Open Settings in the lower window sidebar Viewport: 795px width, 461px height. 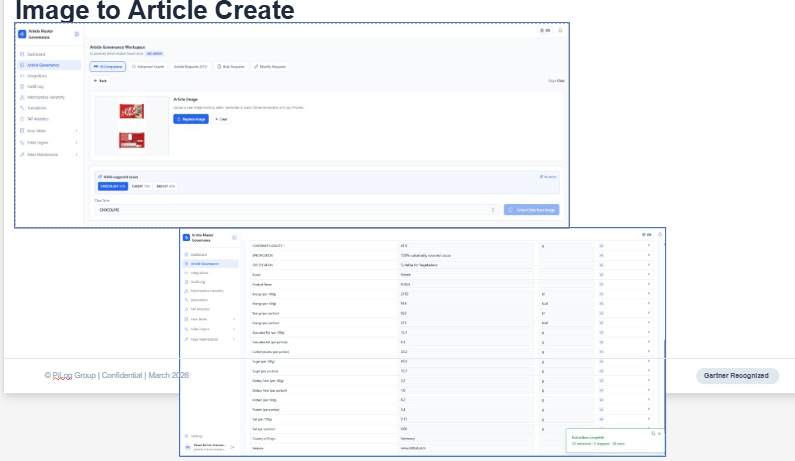tap(196, 436)
